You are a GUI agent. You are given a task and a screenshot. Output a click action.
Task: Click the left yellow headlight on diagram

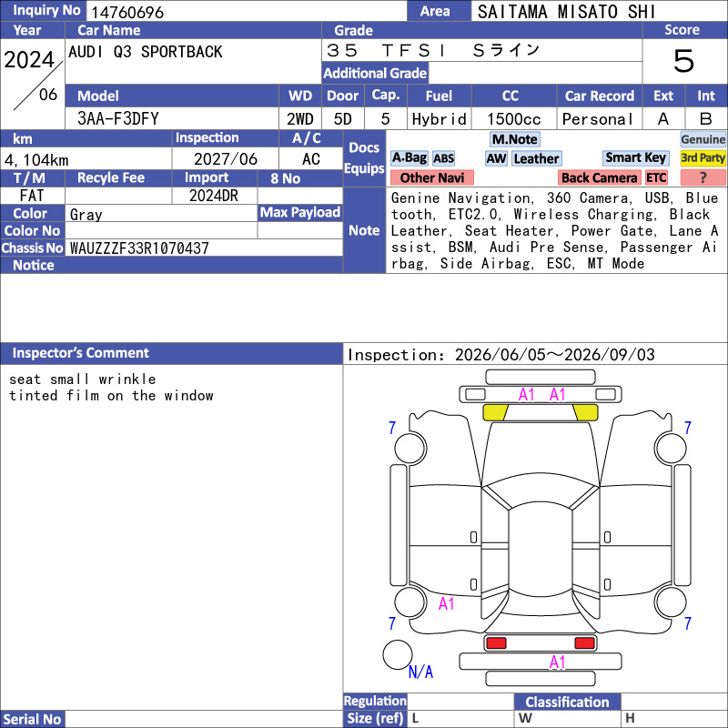(x=495, y=412)
